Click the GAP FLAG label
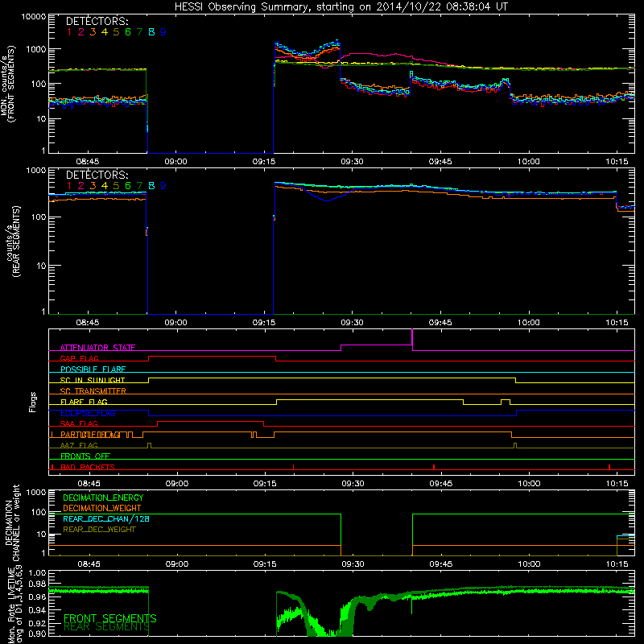644x644 pixels. [x=79, y=358]
